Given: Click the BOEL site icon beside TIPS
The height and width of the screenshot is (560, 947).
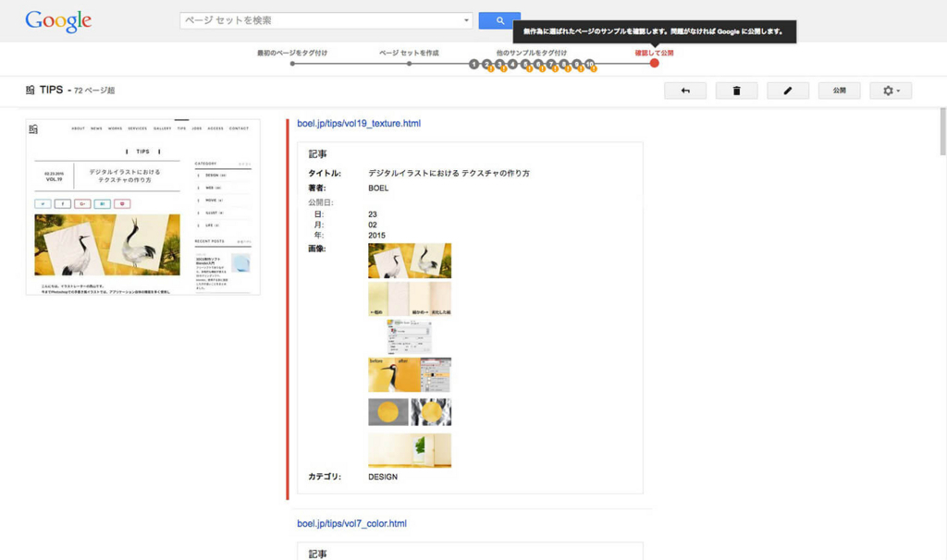Looking at the screenshot, I should pos(31,90).
